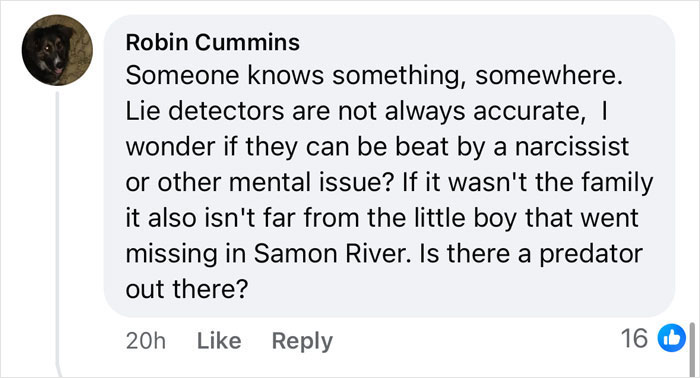The image size is (700, 378).
Task: Reply to Robin Cummins' comment
Action: [x=302, y=342]
